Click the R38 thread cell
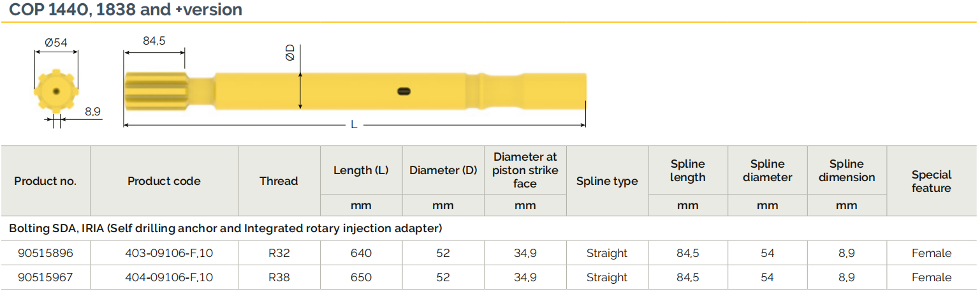 click(x=279, y=277)
